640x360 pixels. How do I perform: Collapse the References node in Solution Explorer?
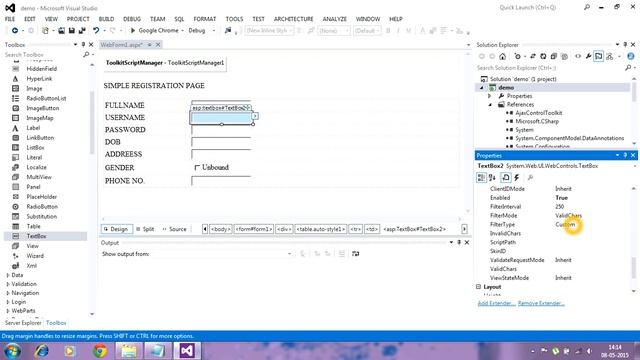click(490, 105)
